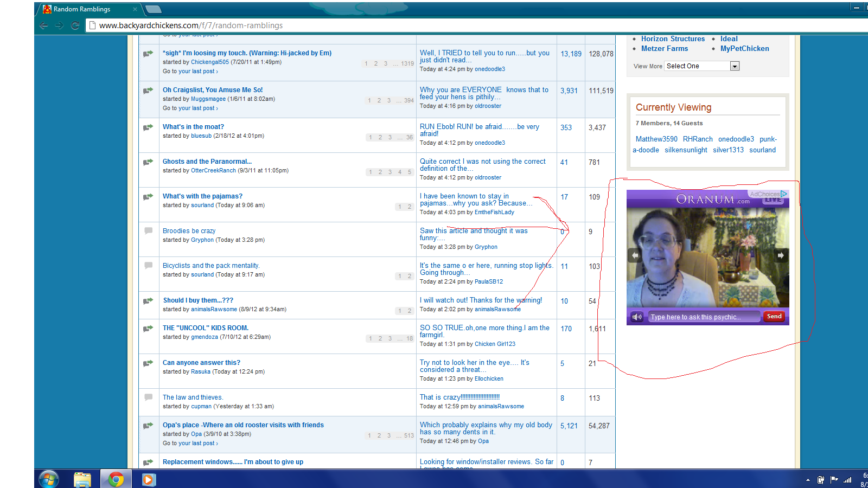Image resolution: width=868 pixels, height=488 pixels.
Task: Click the ad's left arrow
Action: 635,255
